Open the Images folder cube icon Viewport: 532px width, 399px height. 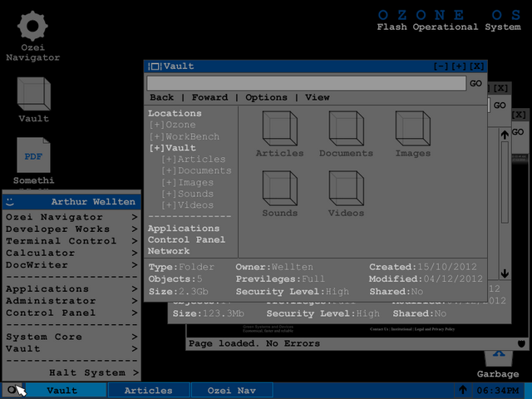click(x=413, y=129)
